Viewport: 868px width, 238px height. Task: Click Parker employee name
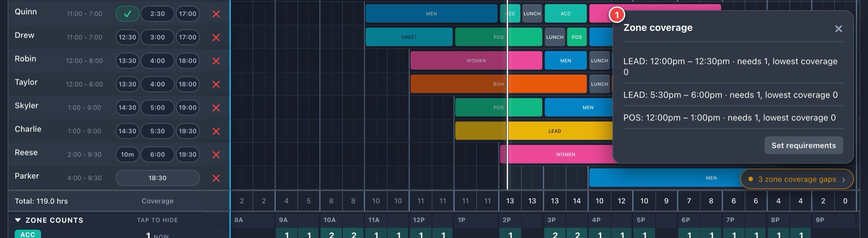click(x=27, y=176)
